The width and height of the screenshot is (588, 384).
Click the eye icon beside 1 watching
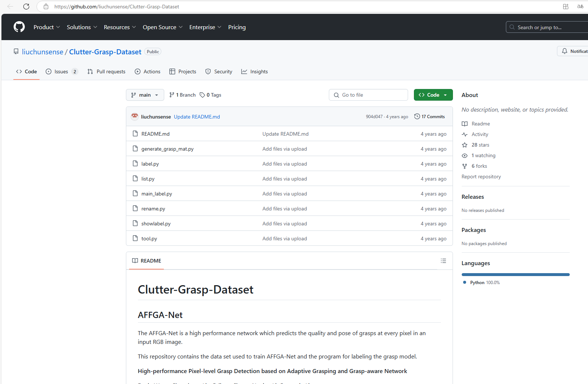pos(465,155)
